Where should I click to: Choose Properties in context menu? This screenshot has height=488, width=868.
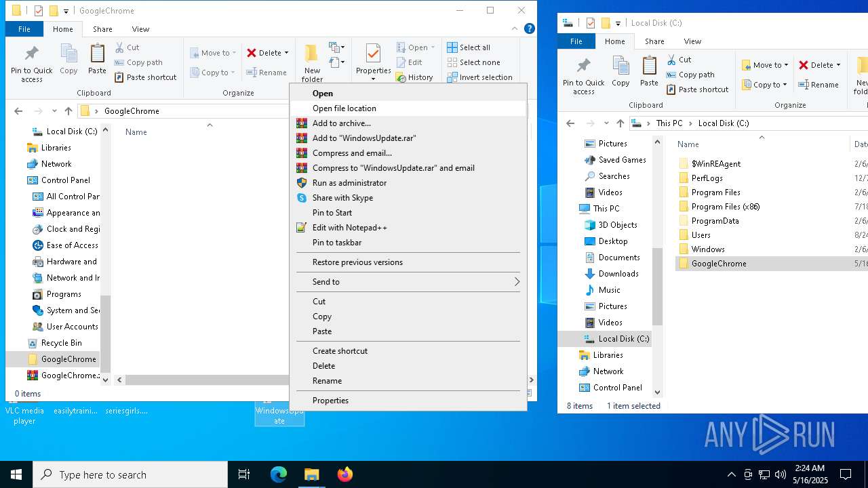[408, 401]
